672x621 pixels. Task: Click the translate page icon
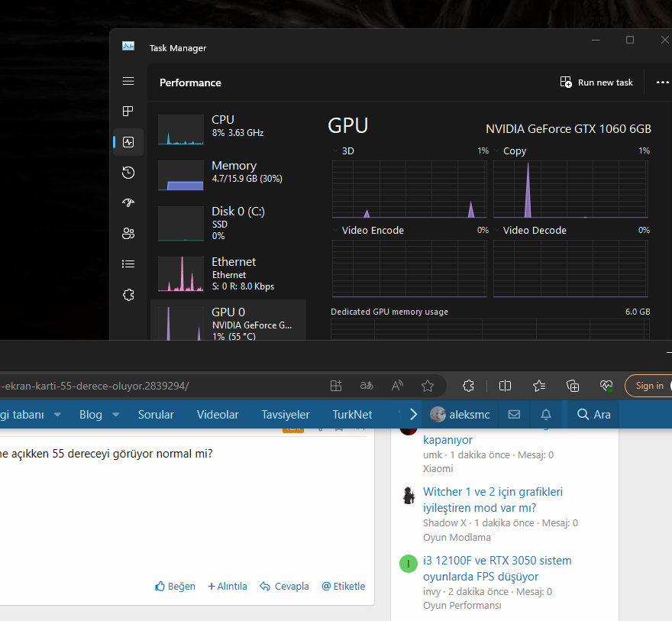[367, 386]
